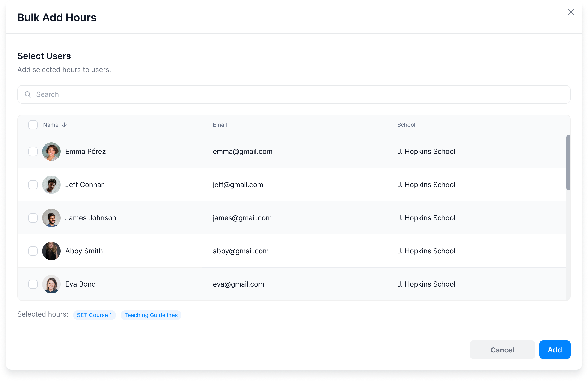Click James Johnson's avatar photo
Screen dimensions: 588x381
point(51,218)
